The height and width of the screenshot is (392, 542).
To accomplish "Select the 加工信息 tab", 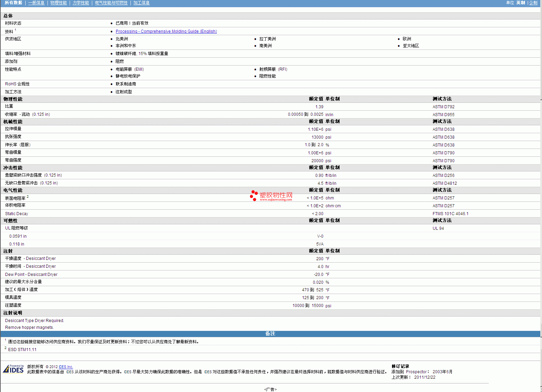I will pyautogui.click(x=141, y=3).
